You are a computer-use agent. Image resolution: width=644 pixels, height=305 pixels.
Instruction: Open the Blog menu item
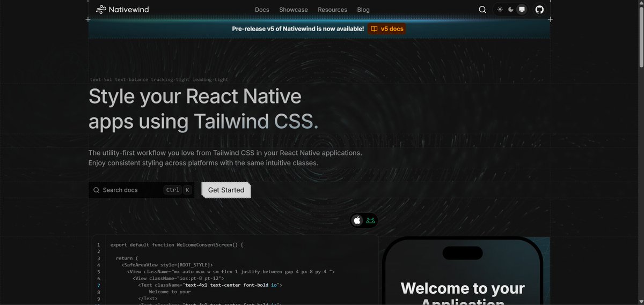(363, 10)
